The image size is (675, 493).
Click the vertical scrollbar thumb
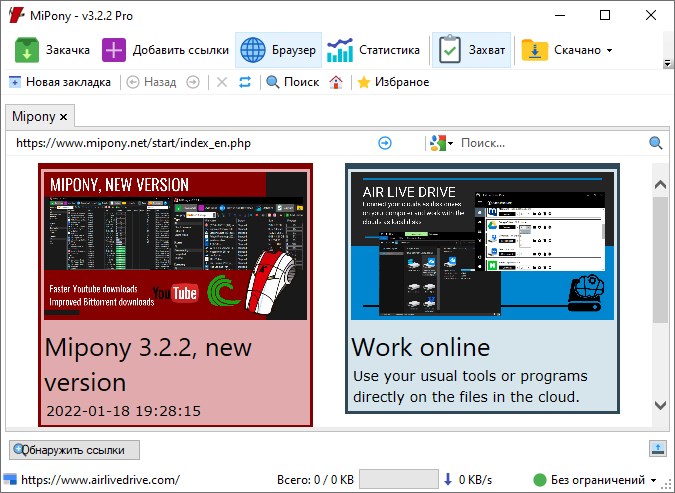(x=660, y=260)
